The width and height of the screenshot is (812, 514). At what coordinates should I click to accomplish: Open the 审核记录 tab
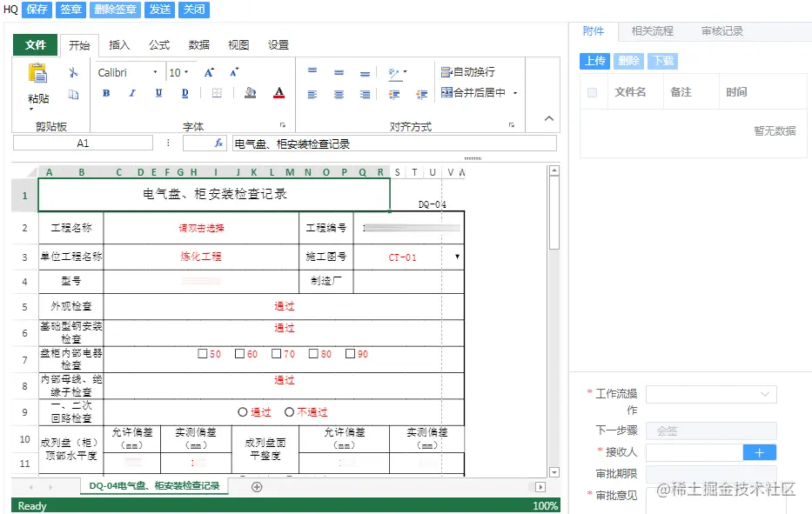721,31
